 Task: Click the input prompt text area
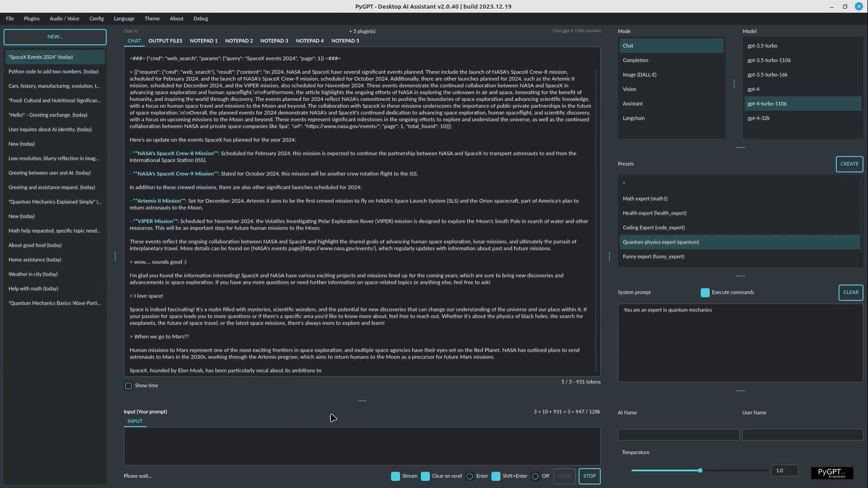[x=362, y=446]
